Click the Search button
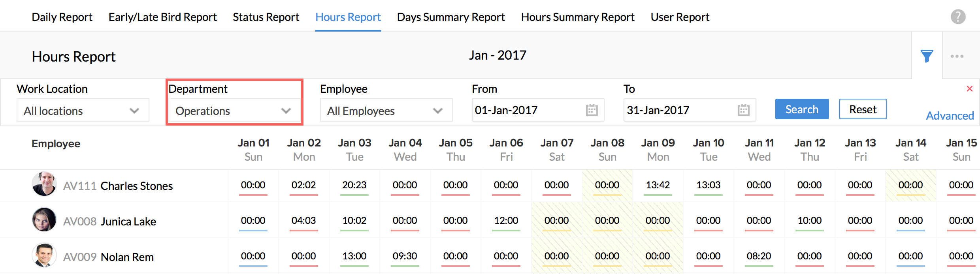Screen dimensions: 980x274 click(x=802, y=109)
